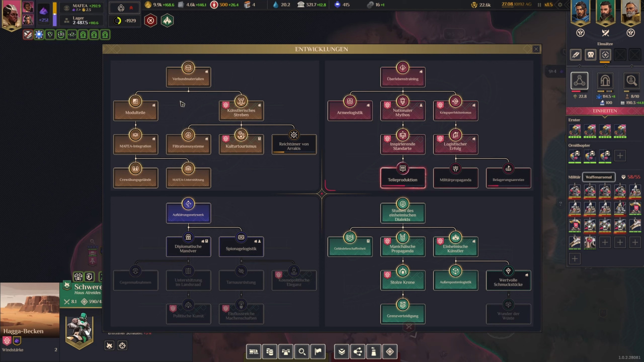Research Militärpropaganda development

click(455, 178)
